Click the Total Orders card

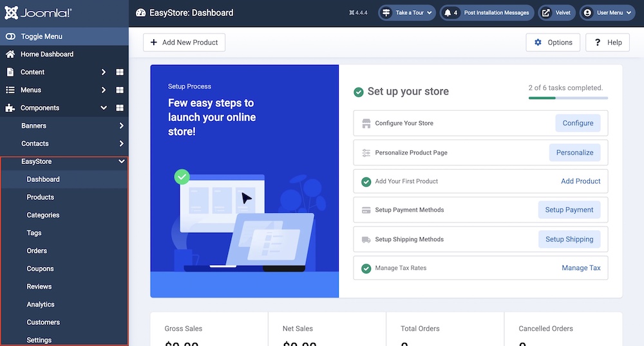point(445,329)
